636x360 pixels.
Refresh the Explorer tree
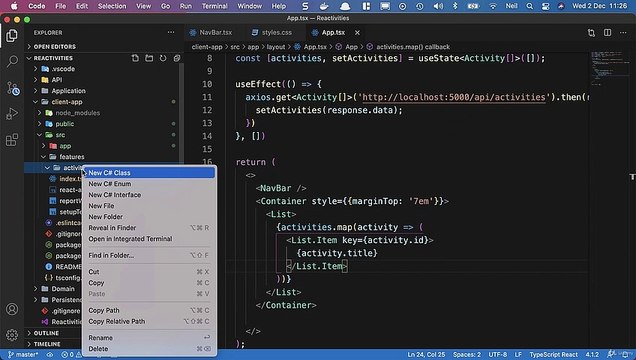[163, 58]
